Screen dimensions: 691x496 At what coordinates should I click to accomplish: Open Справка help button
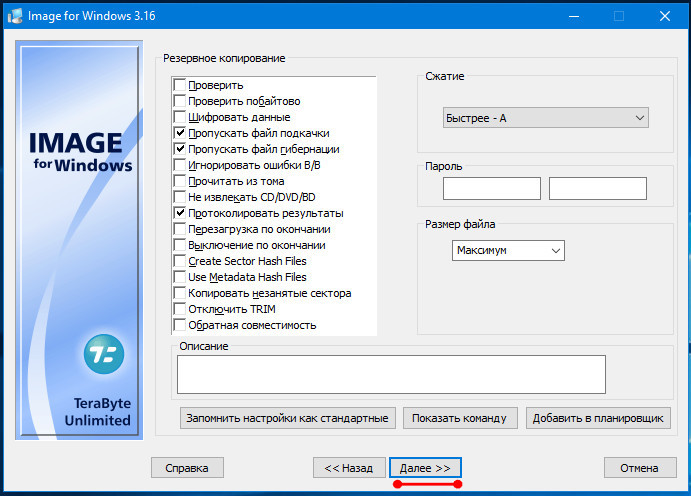click(x=187, y=468)
